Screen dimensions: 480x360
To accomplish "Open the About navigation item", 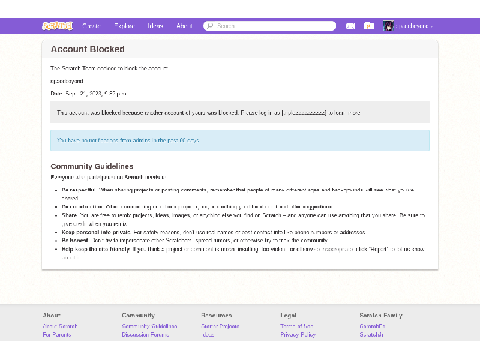I will (184, 26).
